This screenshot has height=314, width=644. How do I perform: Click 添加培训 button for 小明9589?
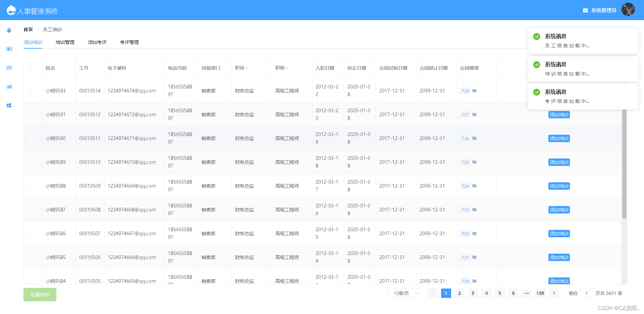tap(559, 162)
